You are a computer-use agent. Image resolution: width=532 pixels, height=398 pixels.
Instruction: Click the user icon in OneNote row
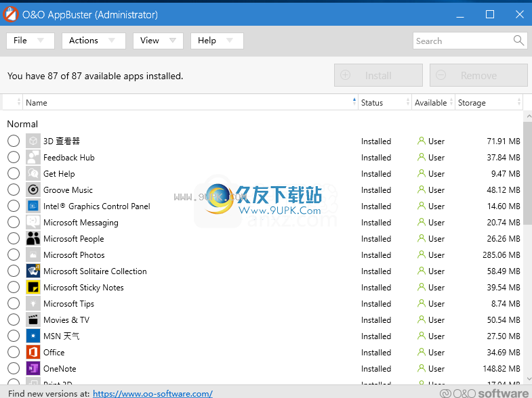[x=422, y=368]
